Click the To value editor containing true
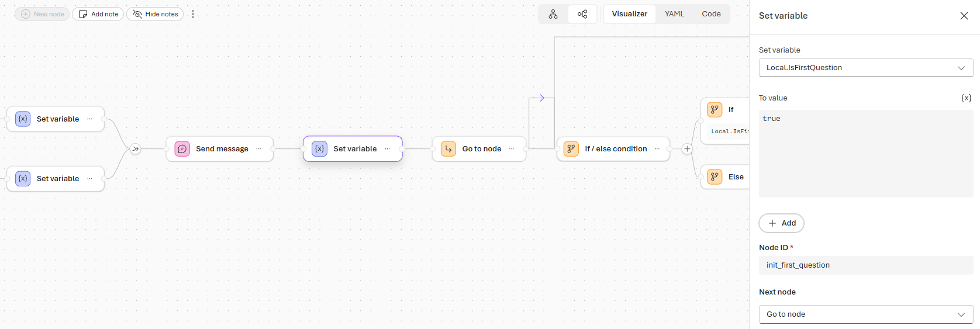Viewport: 980px width, 329px height. click(865, 153)
